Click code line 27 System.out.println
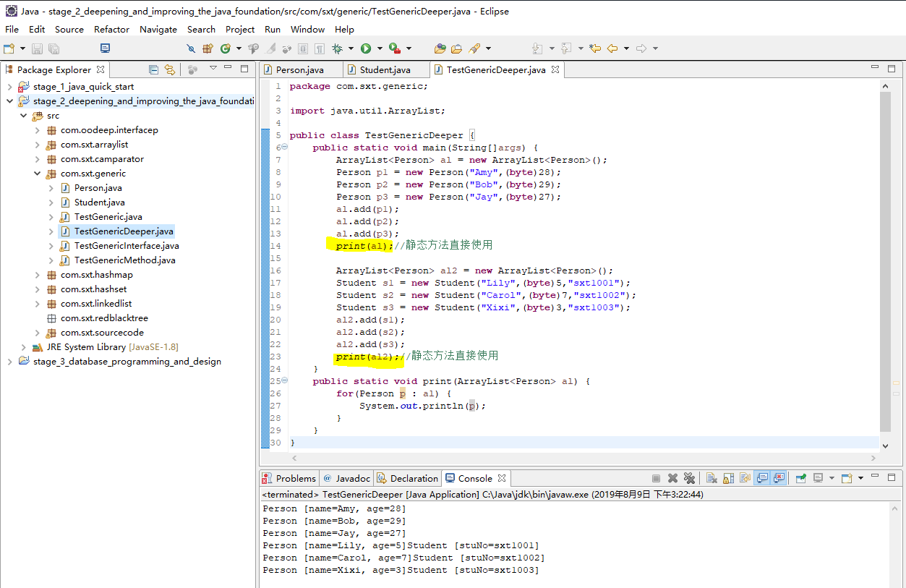 [x=422, y=406]
